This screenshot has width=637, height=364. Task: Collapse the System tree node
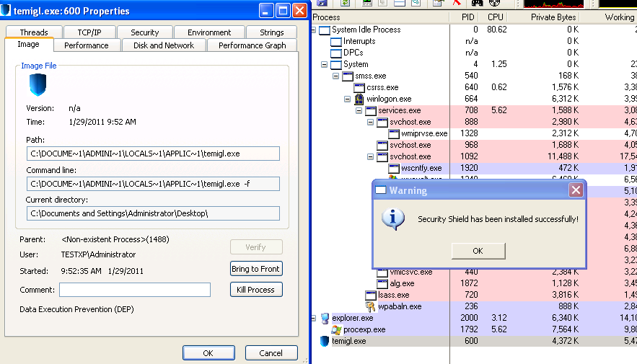point(324,64)
